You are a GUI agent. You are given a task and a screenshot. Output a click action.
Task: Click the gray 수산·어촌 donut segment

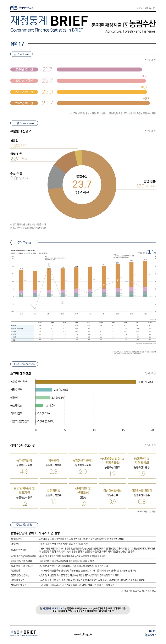tap(55, 177)
